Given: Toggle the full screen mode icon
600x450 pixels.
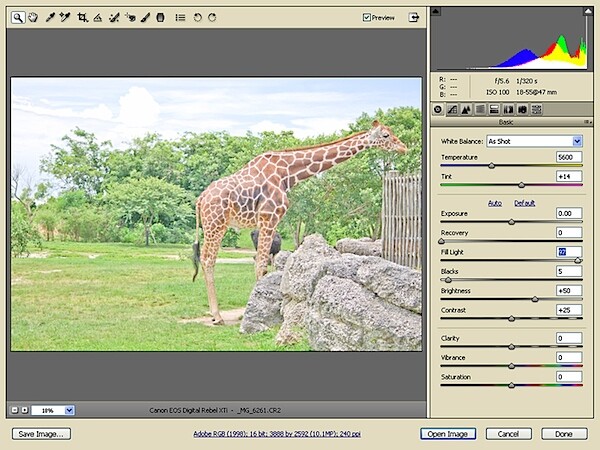Looking at the screenshot, I should [x=414, y=17].
